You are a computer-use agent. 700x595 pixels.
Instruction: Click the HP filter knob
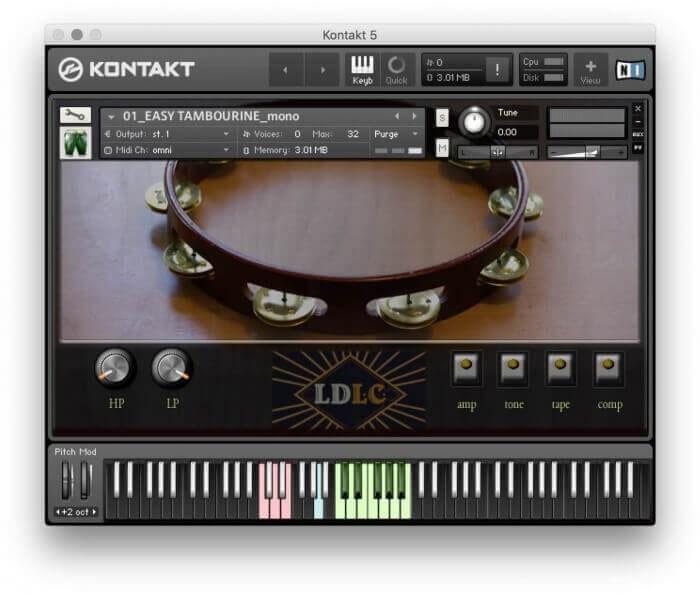tap(115, 369)
